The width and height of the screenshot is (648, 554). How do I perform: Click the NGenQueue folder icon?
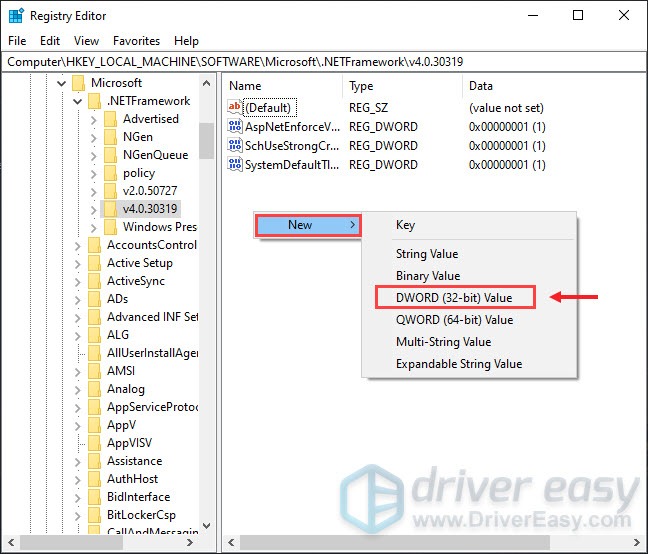pos(110,155)
